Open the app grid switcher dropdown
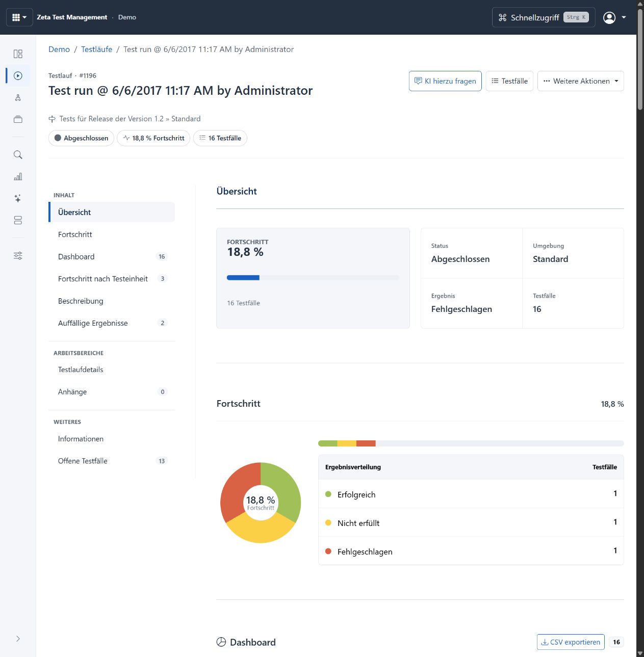The width and height of the screenshot is (644, 657). pyautogui.click(x=19, y=17)
